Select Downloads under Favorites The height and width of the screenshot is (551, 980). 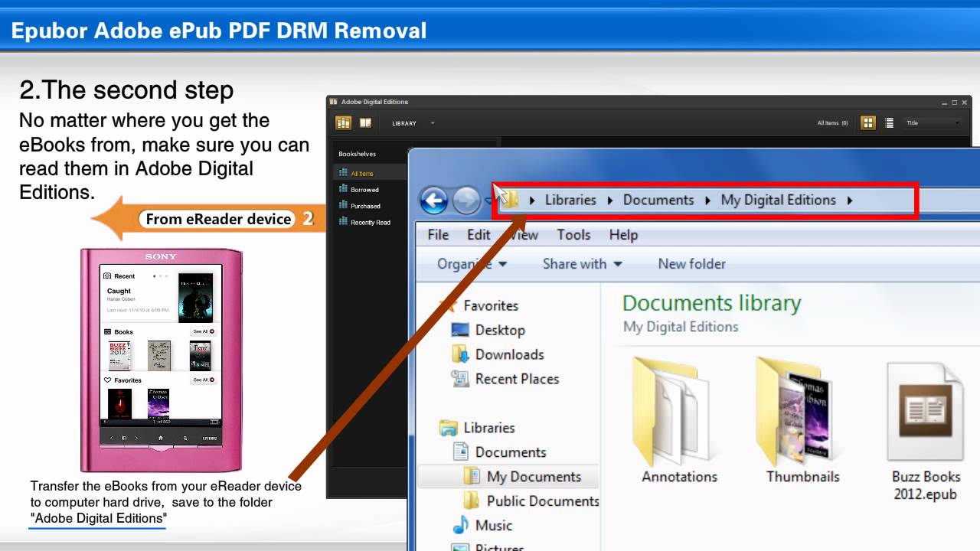click(x=509, y=354)
